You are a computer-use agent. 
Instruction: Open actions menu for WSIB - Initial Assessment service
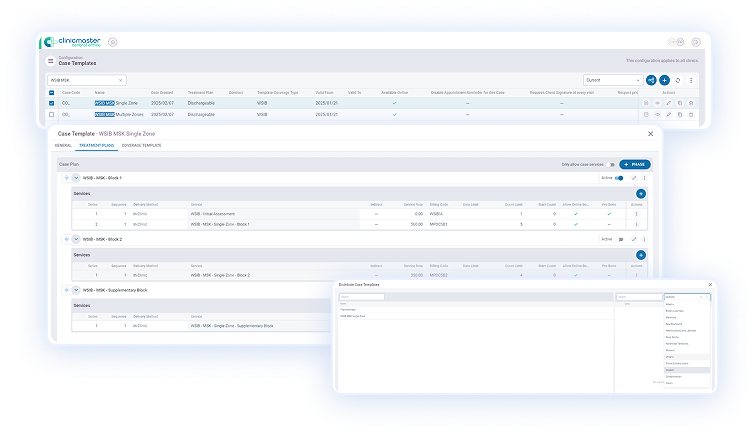[x=636, y=214]
